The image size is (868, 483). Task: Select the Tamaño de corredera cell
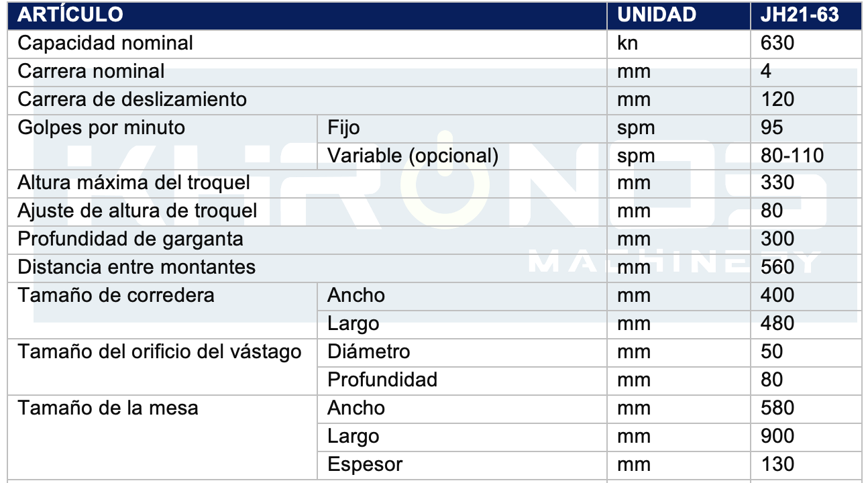162,311
